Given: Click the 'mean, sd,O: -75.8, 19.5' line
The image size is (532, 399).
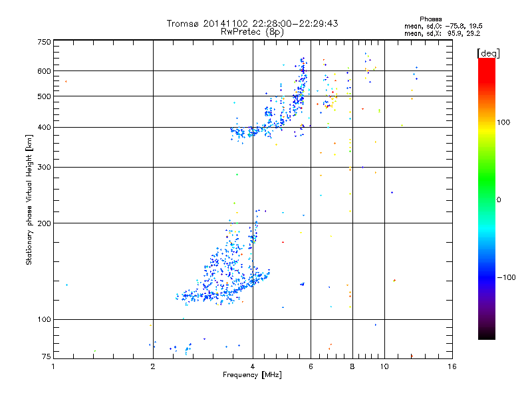Looking at the screenshot, I should tap(443, 26).
